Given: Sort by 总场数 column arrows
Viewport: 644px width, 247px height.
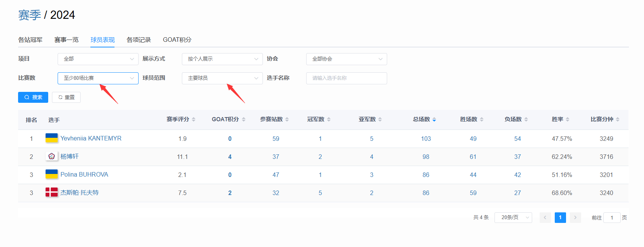Looking at the screenshot, I should point(434,119).
